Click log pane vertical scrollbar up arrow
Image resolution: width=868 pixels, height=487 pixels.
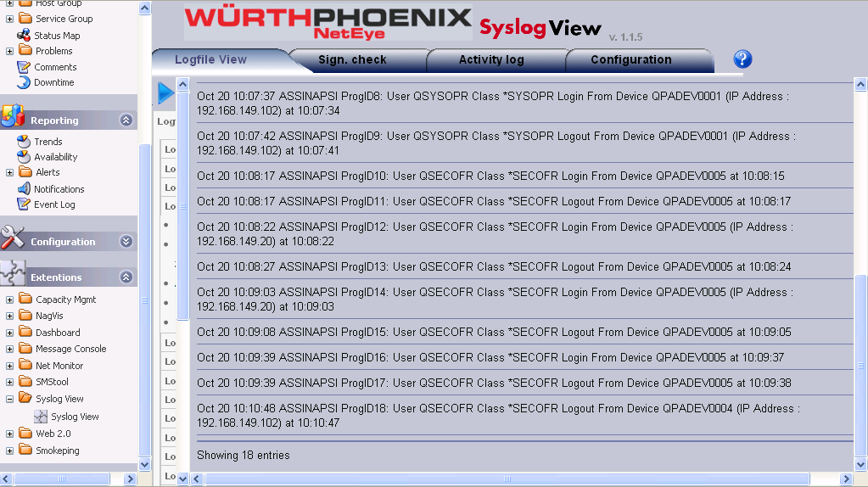[860, 84]
